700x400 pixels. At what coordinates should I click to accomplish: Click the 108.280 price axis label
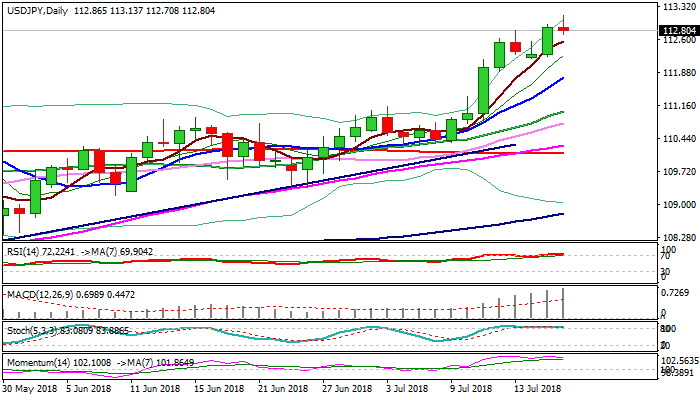coord(678,237)
